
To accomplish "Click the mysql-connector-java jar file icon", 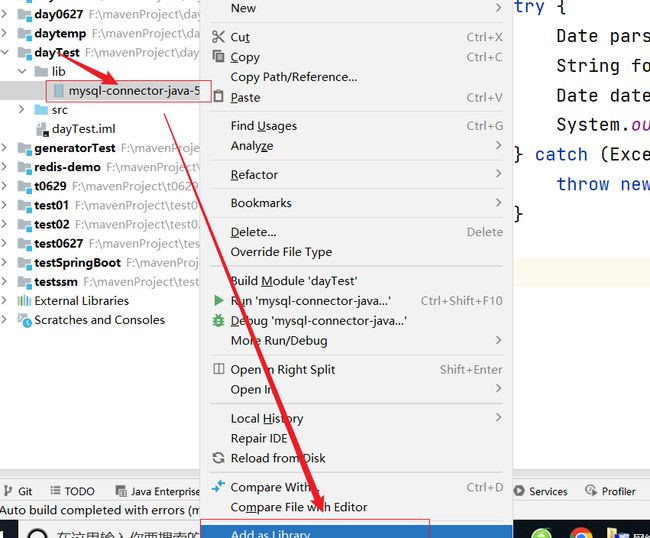I will pyautogui.click(x=59, y=91).
